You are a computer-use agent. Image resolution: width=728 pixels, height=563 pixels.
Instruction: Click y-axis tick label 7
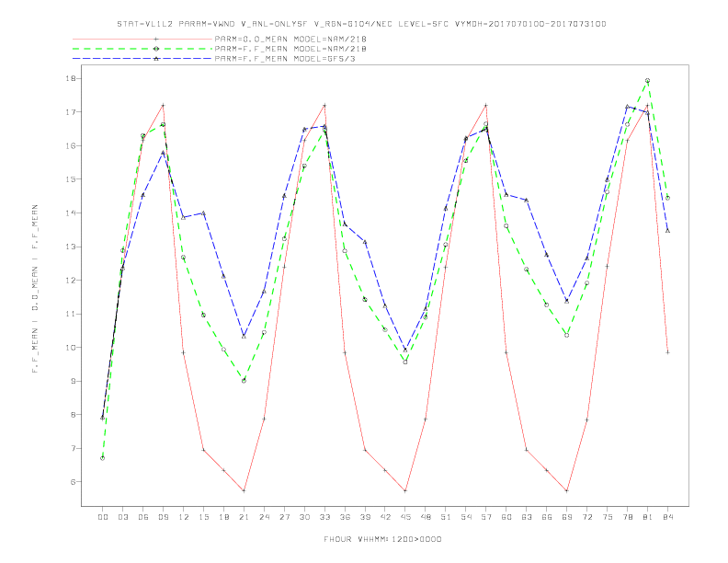pyautogui.click(x=74, y=448)
